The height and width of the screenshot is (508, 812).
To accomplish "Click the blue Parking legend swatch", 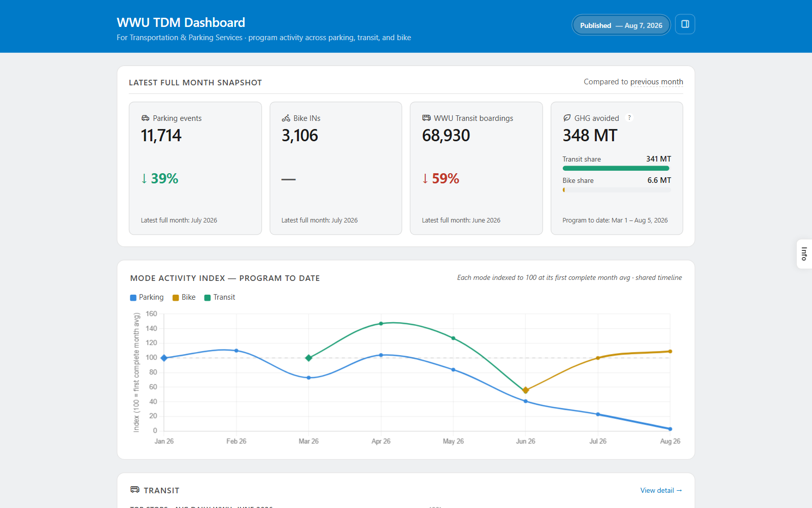I will (x=133, y=298).
